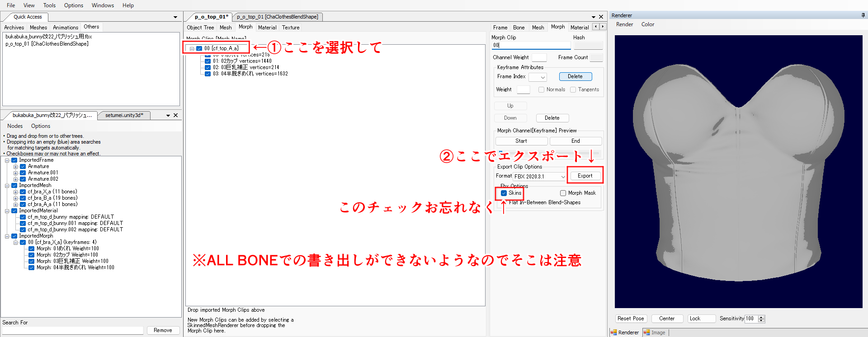Collapse the 00 [cf_top_A_a] clip node

click(x=192, y=48)
